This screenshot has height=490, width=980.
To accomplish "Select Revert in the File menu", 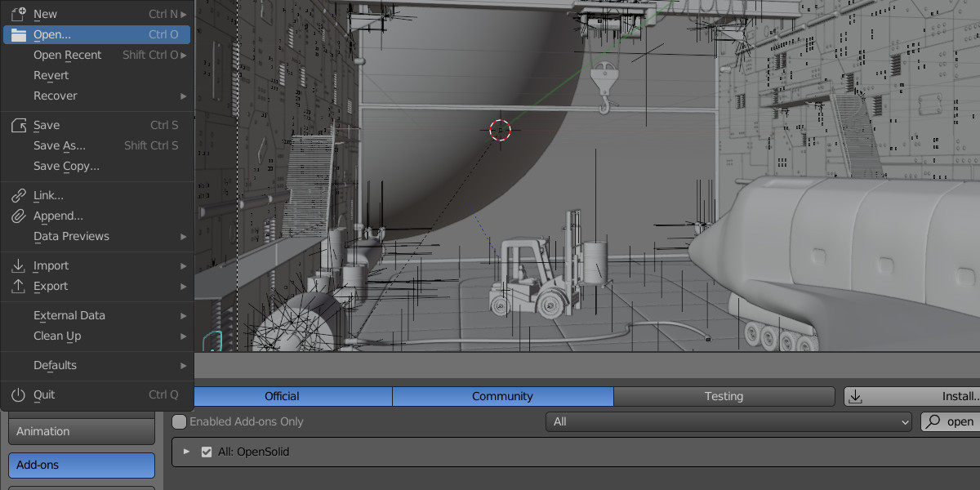I will coord(97,75).
